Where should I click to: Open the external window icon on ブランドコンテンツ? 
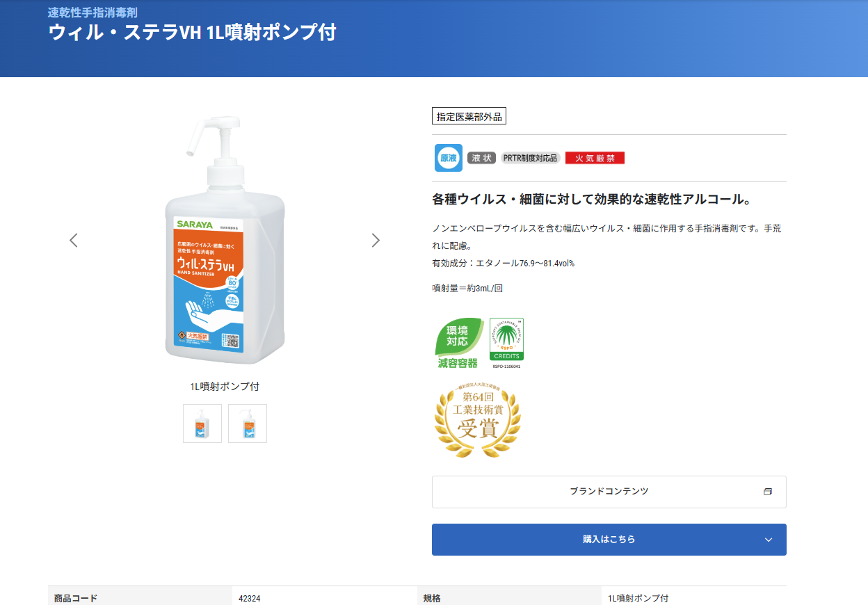[x=768, y=492]
